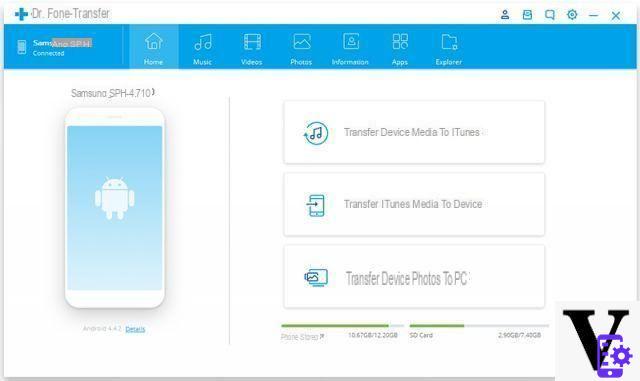Click Transfer Device Media To iTunes
The height and width of the screenshot is (381, 640).
(414, 132)
